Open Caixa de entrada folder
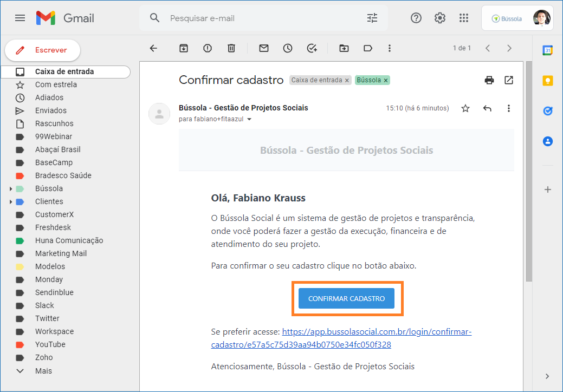Viewport: 563px width, 392px height. pyautogui.click(x=66, y=71)
